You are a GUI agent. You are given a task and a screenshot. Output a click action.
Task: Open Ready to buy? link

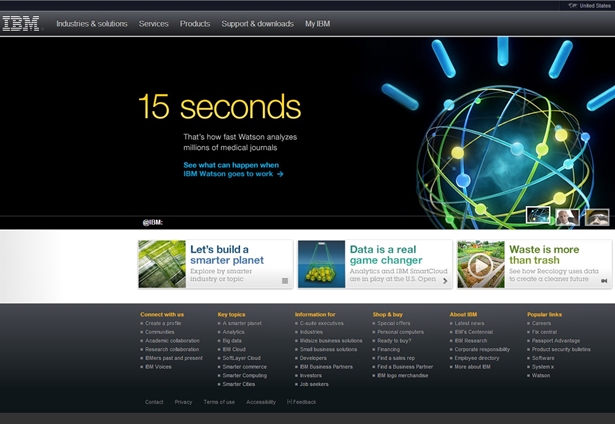coord(394,340)
